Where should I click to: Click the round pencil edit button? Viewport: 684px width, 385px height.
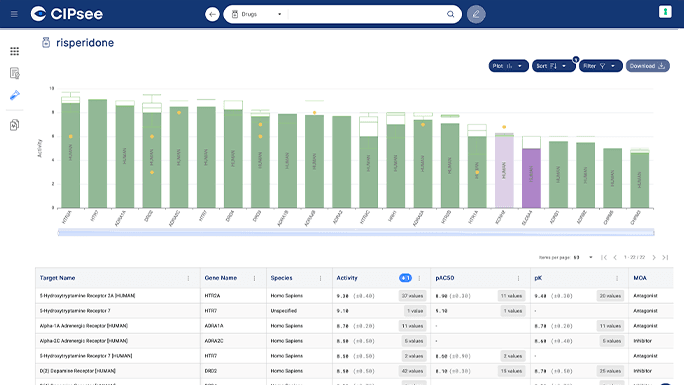pyautogui.click(x=476, y=14)
